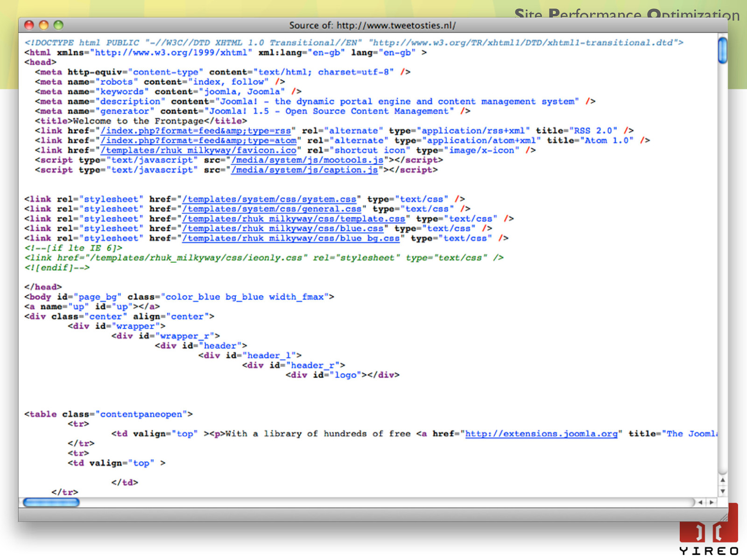
Task: Click the div id="wrapper_r" line
Action: [166, 336]
